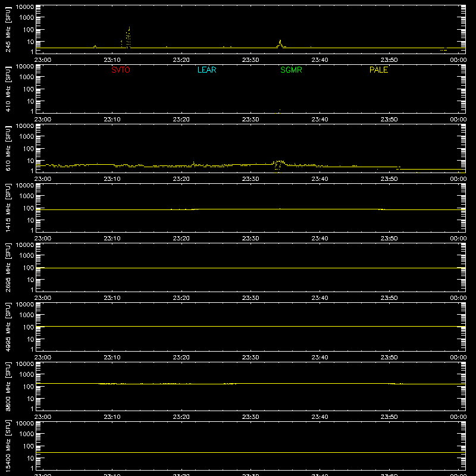Click the green SGMR station label

coord(291,70)
